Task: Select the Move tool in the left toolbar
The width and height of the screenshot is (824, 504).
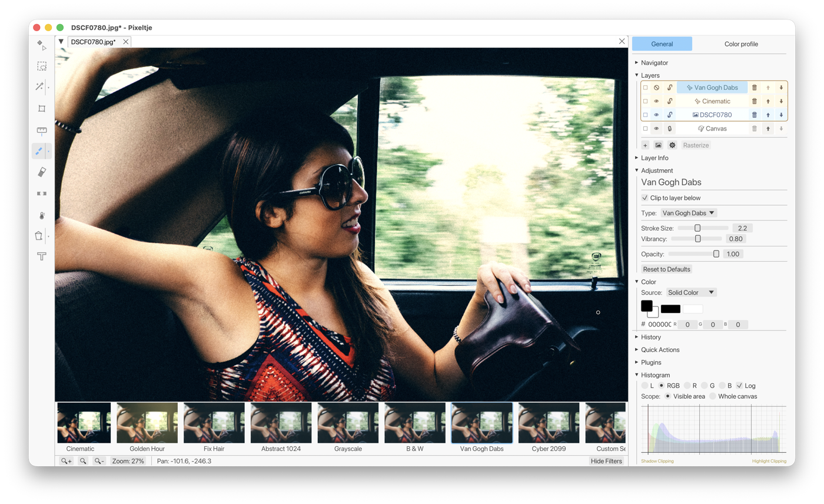Action: 41,45
